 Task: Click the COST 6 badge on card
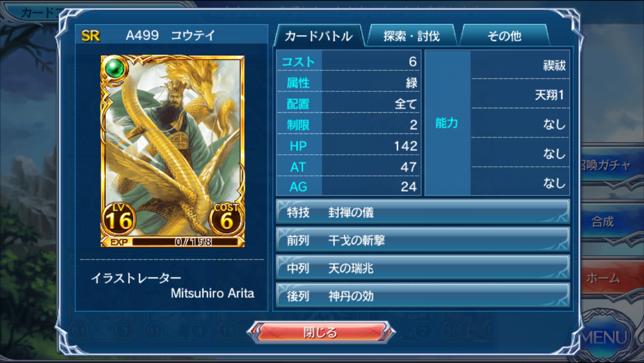(226, 218)
